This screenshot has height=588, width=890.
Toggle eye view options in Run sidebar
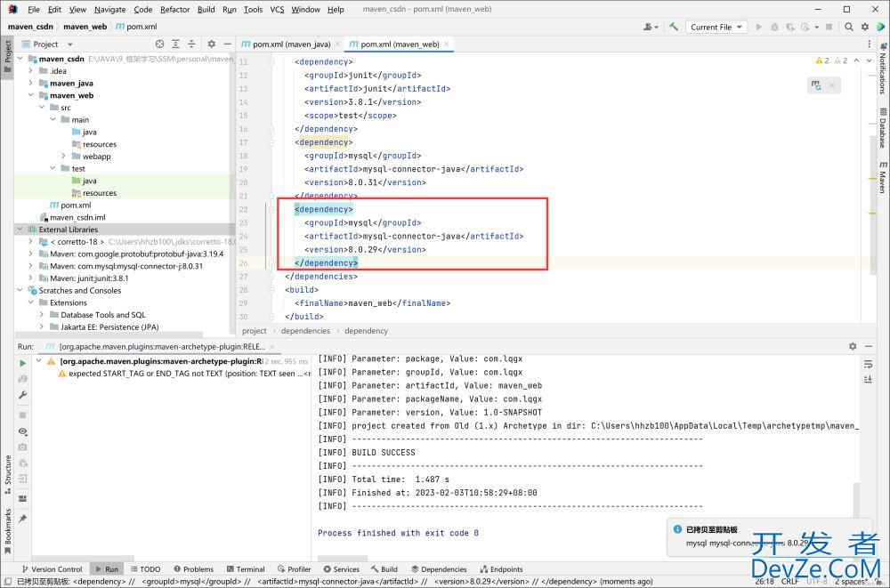pyautogui.click(x=23, y=431)
